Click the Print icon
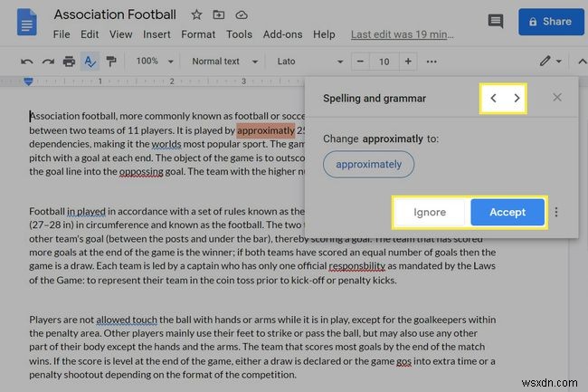Image resolution: width=588 pixels, height=392 pixels. click(69, 62)
